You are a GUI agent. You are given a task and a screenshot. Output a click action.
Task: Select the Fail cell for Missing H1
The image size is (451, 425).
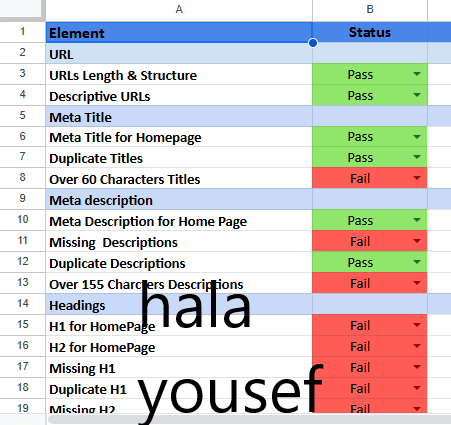[370, 367]
